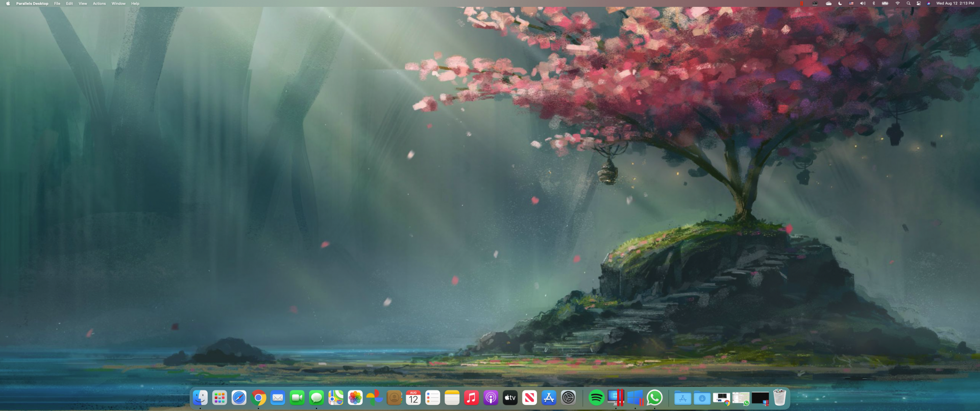Launch Music app from the Dock
The width and height of the screenshot is (980, 411).
coord(471,398)
